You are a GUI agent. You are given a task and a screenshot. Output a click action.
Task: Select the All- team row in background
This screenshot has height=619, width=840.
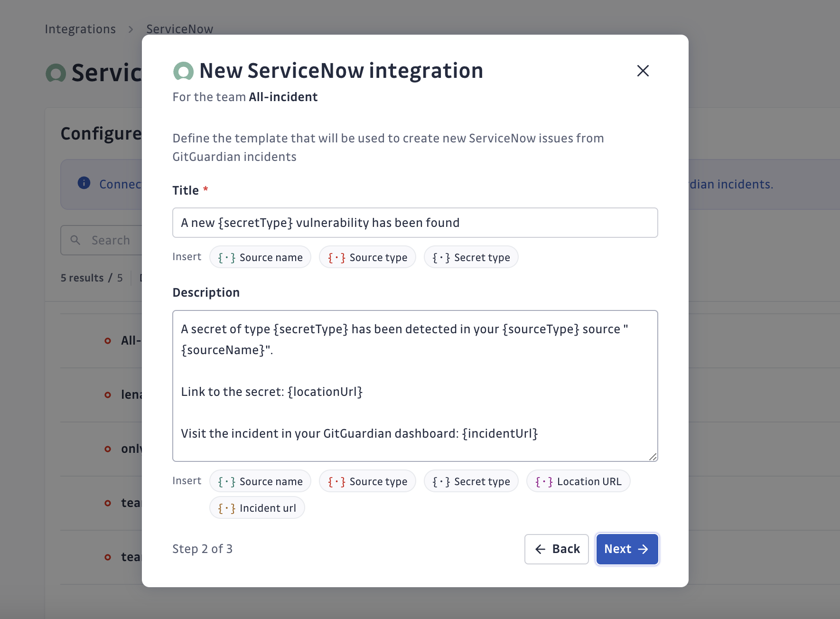(x=101, y=341)
